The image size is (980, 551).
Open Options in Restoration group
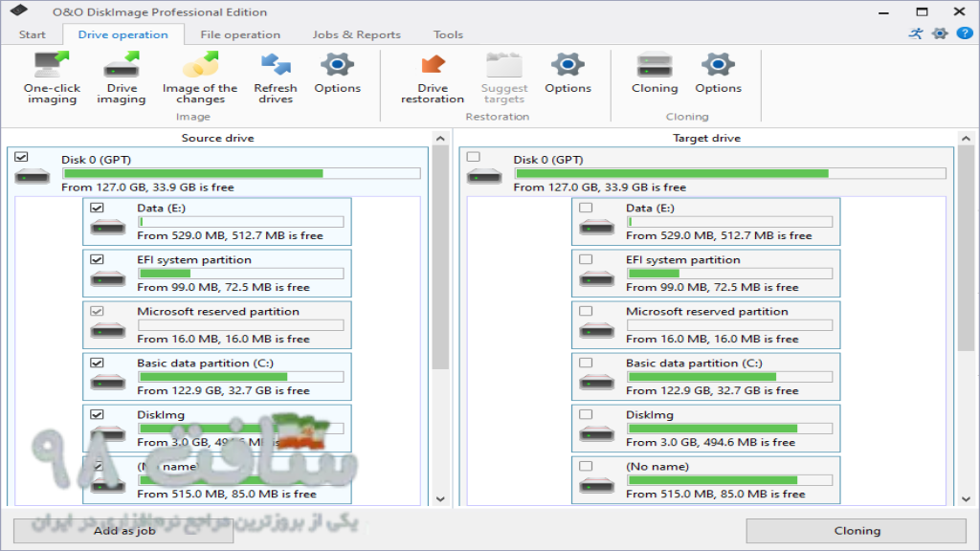pos(568,73)
